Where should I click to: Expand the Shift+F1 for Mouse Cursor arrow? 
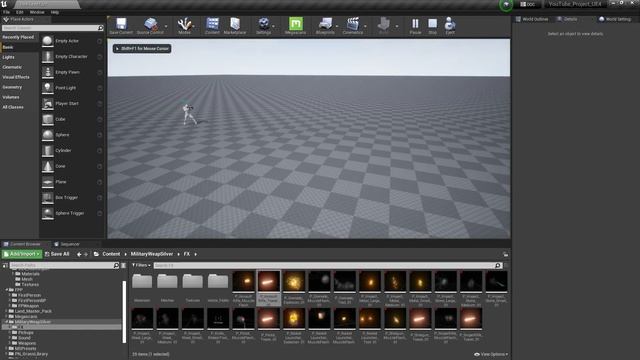click(118, 49)
